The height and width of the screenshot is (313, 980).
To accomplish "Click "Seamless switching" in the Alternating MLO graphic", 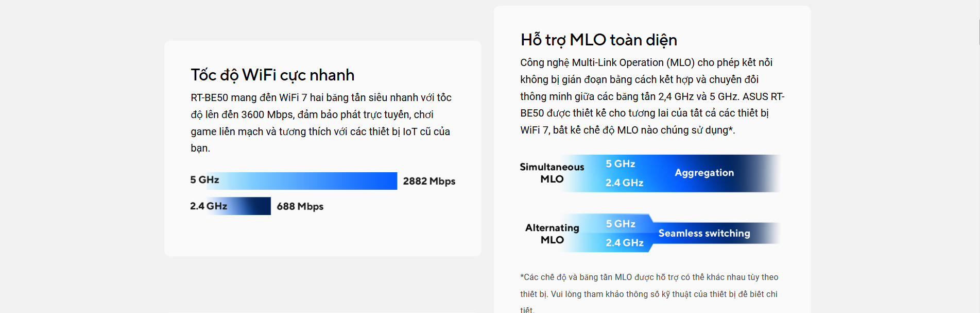I will pos(704,234).
